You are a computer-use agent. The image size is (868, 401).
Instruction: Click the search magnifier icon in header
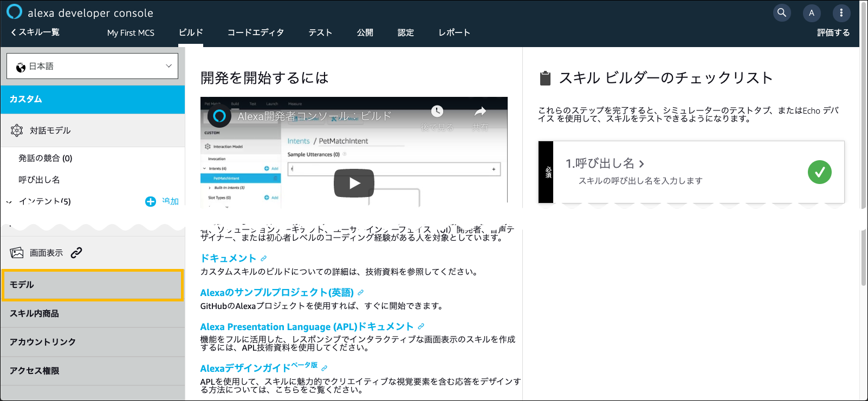click(x=781, y=12)
